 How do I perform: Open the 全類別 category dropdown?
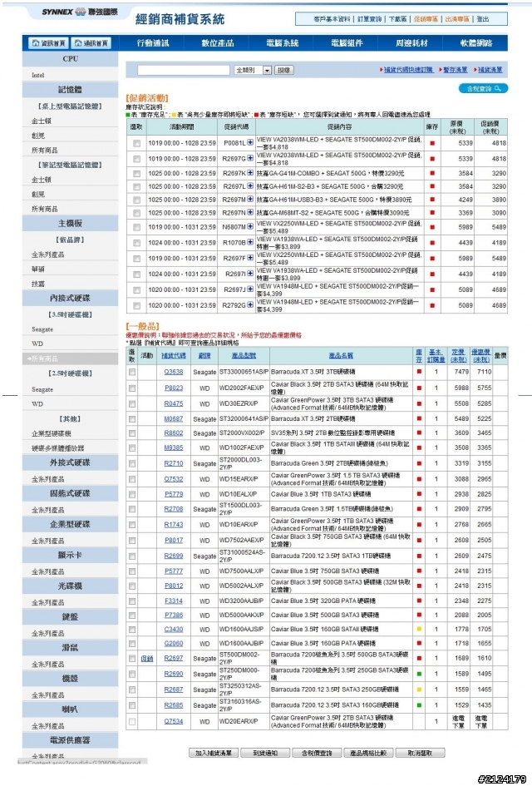pos(253,70)
